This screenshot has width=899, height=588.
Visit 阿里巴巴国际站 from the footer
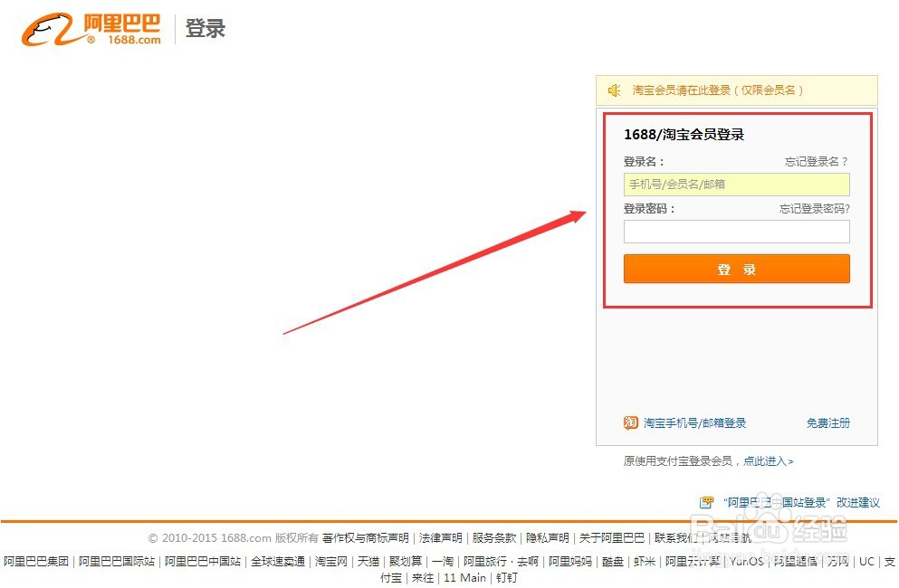(117, 561)
